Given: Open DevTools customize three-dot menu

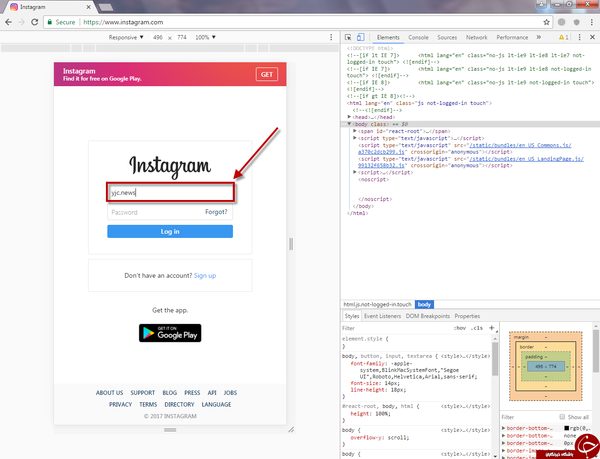Looking at the screenshot, I should coord(579,37).
